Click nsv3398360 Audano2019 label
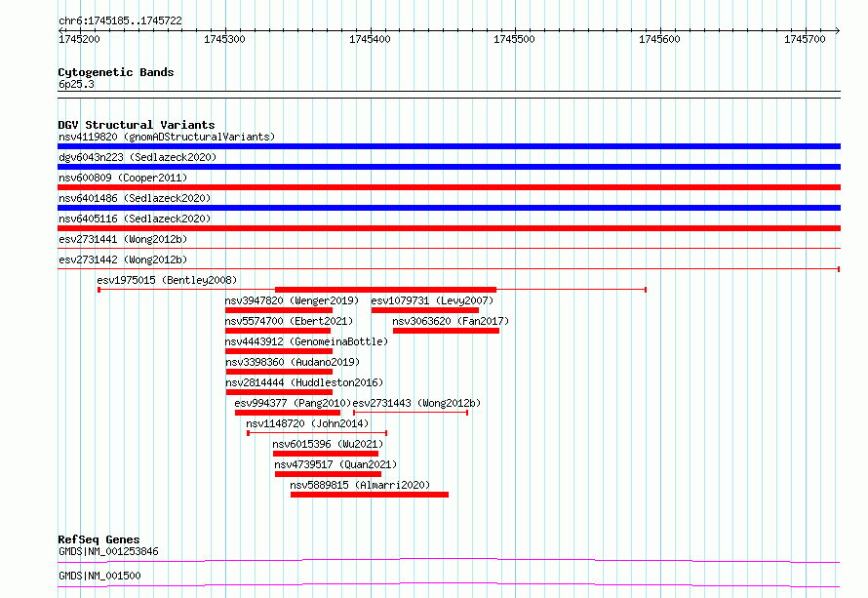868x598 pixels. 293,362
